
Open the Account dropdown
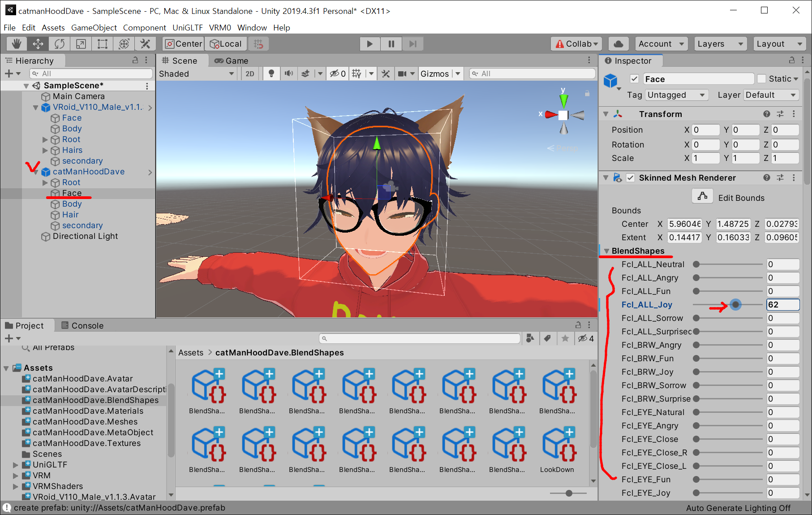(661, 44)
